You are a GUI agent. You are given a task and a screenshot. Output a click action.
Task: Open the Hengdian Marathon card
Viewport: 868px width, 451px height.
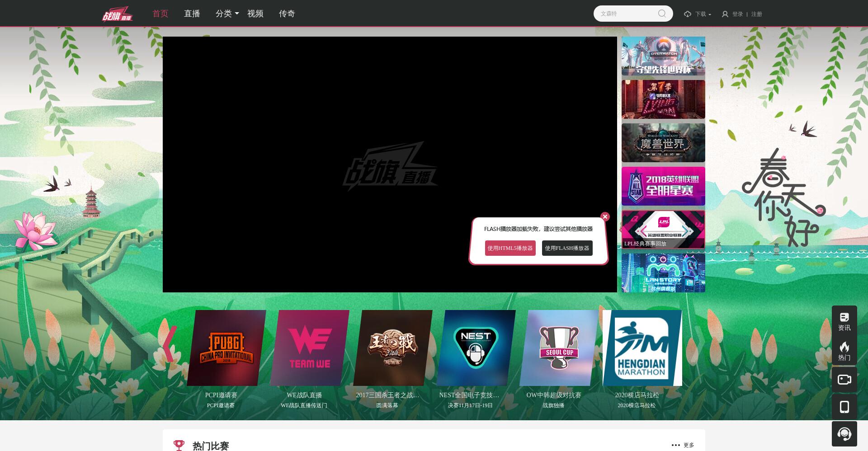coord(642,348)
